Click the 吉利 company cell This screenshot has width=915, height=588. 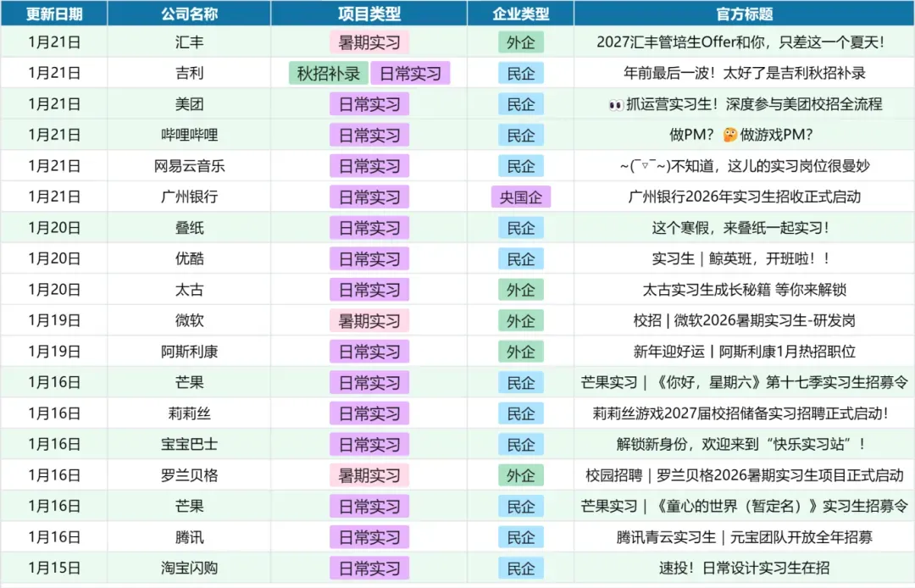pos(189,73)
